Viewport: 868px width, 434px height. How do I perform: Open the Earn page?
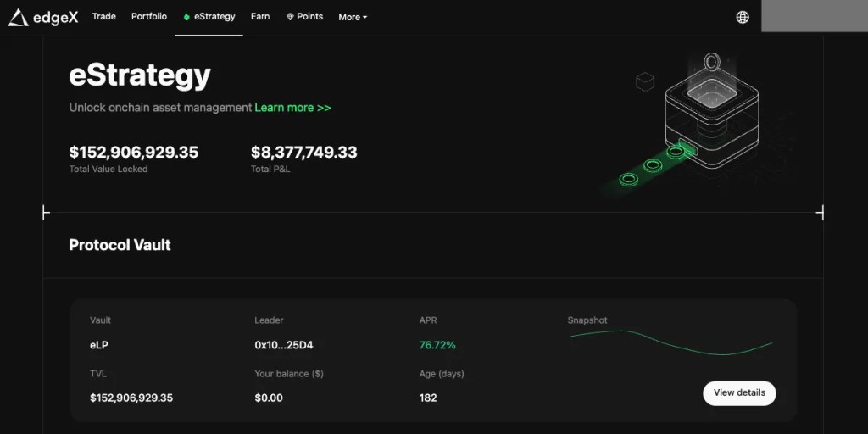click(x=260, y=17)
